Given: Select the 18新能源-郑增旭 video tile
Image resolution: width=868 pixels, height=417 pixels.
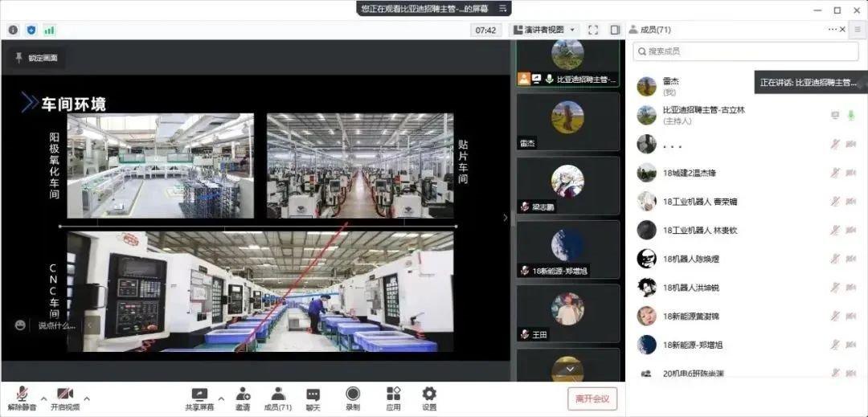Looking at the screenshot, I should [x=567, y=249].
